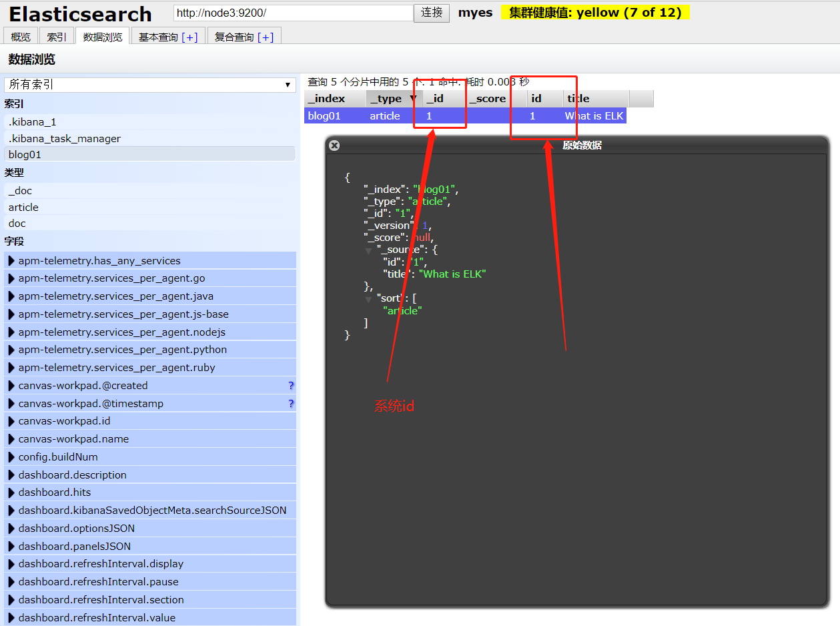The width and height of the screenshot is (840, 626).
Task: Expand apm-telemetry.has_any_services field
Action: (x=150, y=261)
